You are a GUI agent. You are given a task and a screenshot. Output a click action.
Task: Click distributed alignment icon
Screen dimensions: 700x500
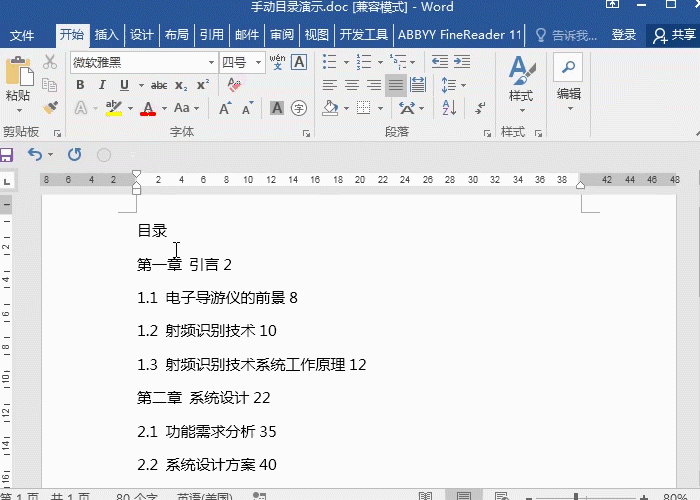click(x=418, y=85)
